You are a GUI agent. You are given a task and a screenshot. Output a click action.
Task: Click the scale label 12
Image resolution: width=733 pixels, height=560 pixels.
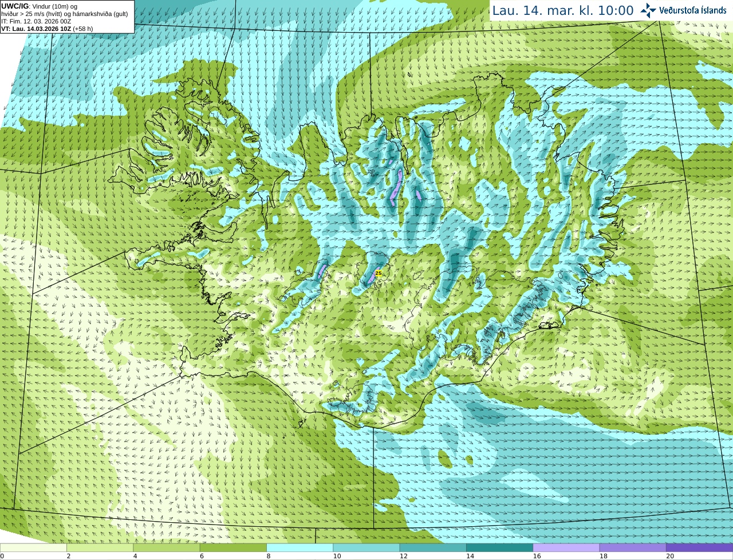click(404, 556)
